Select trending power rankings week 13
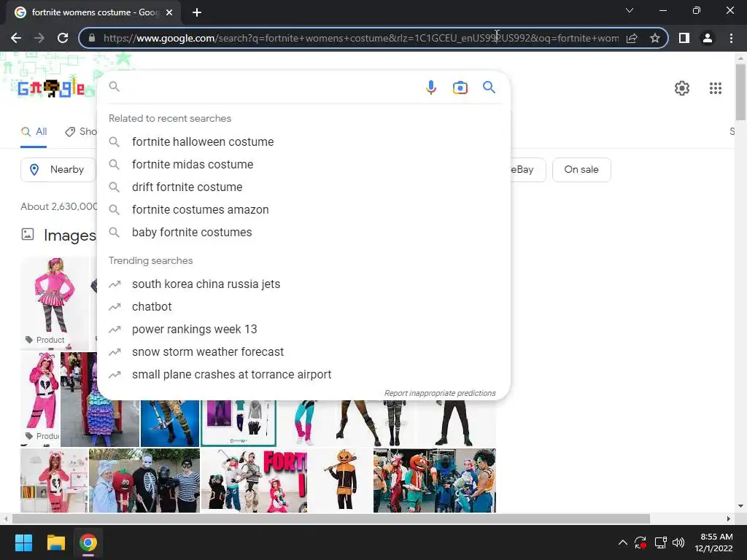Screen dimensions: 747x560 click(303, 330)
